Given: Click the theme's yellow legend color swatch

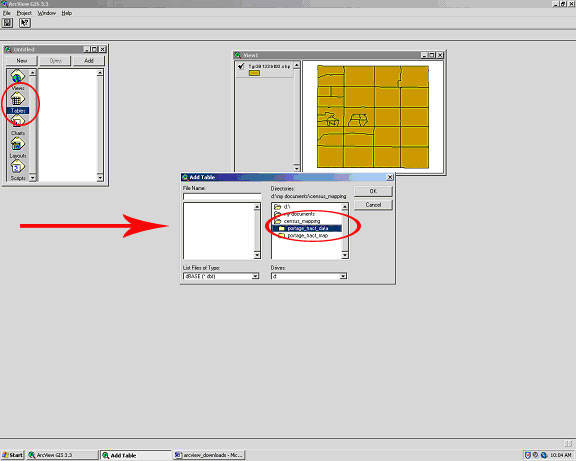Looking at the screenshot, I should click(x=254, y=73).
